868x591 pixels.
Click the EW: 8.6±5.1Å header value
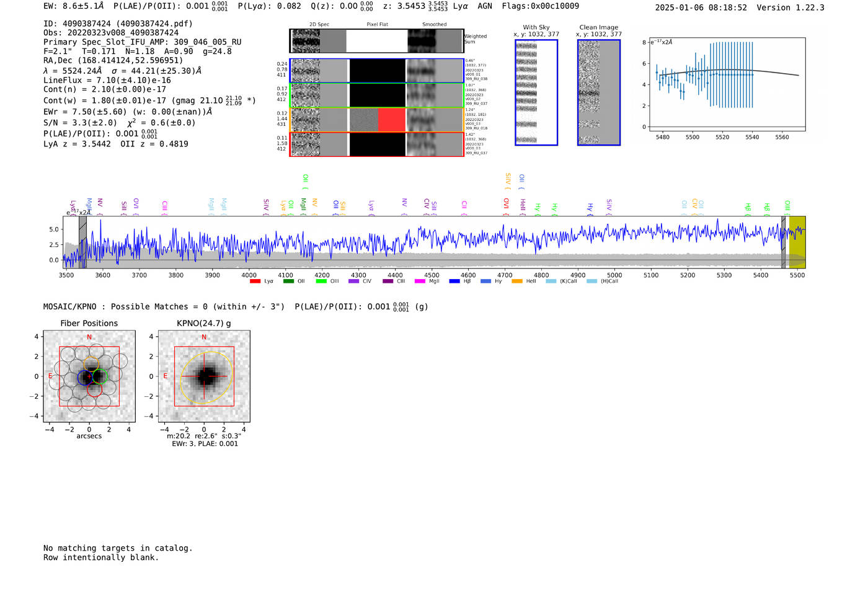(74, 6)
